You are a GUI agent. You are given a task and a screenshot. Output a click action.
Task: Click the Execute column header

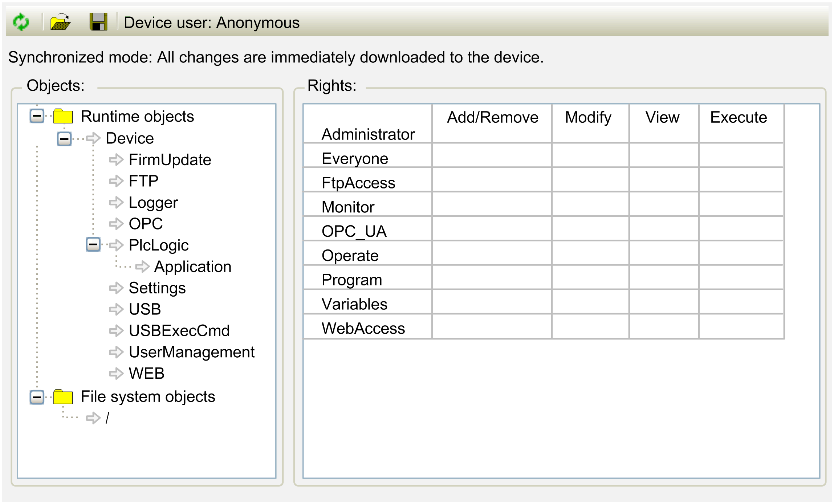coord(738,117)
